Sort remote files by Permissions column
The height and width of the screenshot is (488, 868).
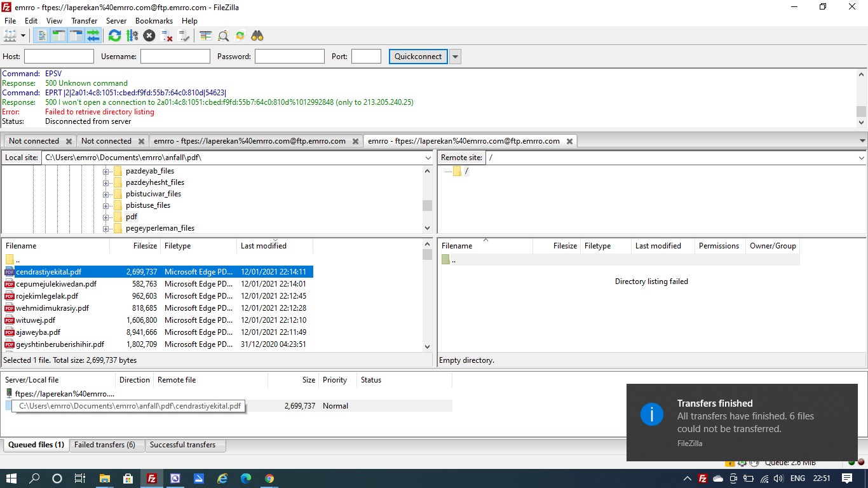point(719,246)
